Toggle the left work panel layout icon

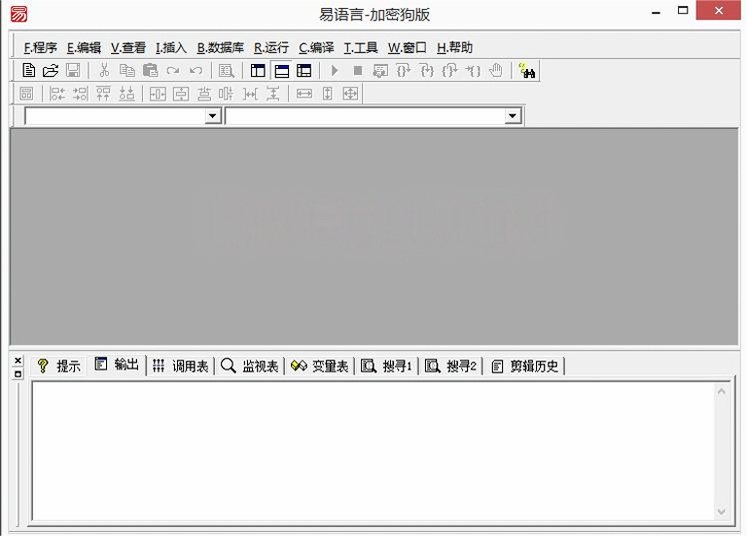pyautogui.click(x=258, y=71)
